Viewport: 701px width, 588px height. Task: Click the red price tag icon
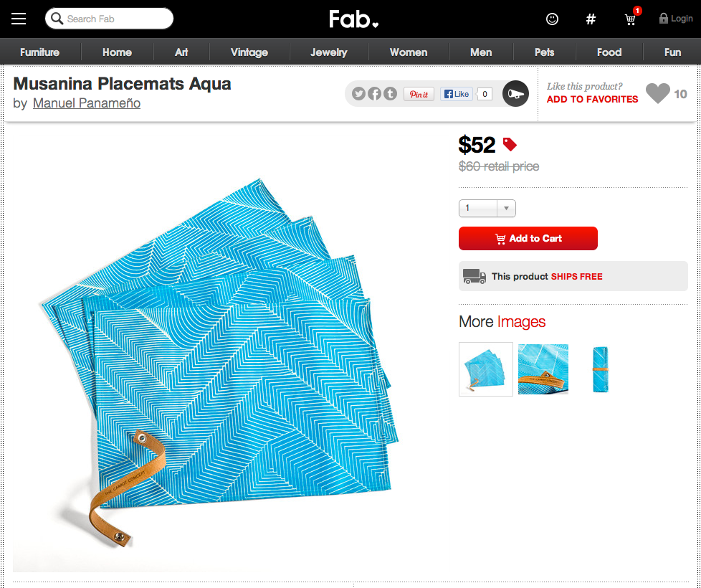pos(510,144)
